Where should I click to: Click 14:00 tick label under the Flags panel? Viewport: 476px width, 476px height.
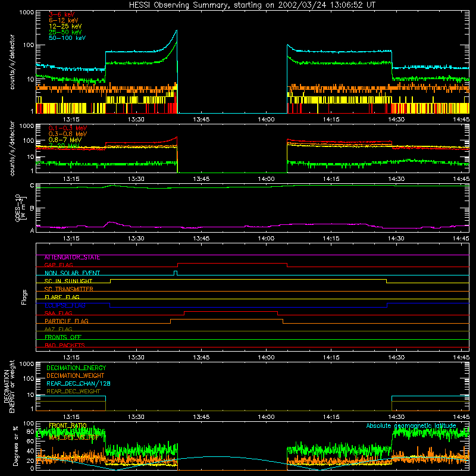tap(266, 358)
